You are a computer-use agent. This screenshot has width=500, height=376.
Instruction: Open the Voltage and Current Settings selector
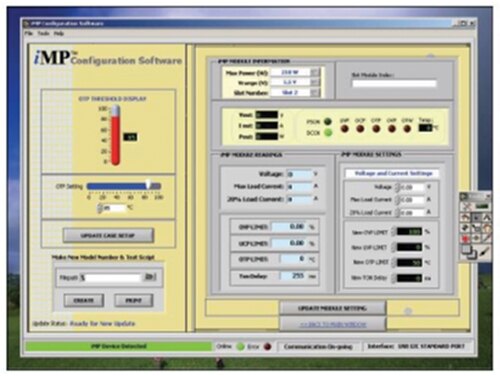(x=393, y=173)
